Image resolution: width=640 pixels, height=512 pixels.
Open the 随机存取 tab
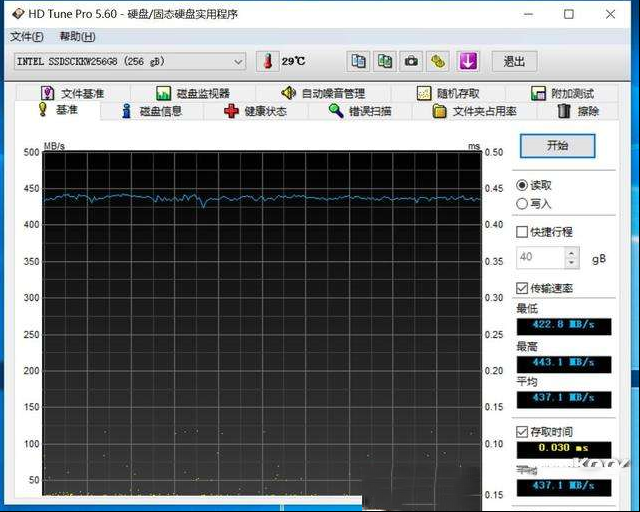[448, 93]
